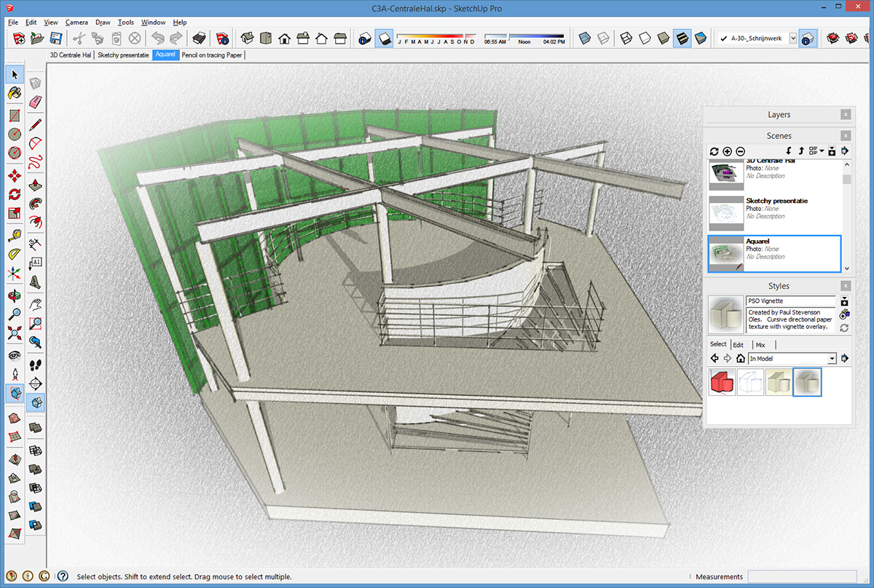Screen dimensions: 874x588
Task: Select the Zoom magnifier tool
Action: point(15,314)
